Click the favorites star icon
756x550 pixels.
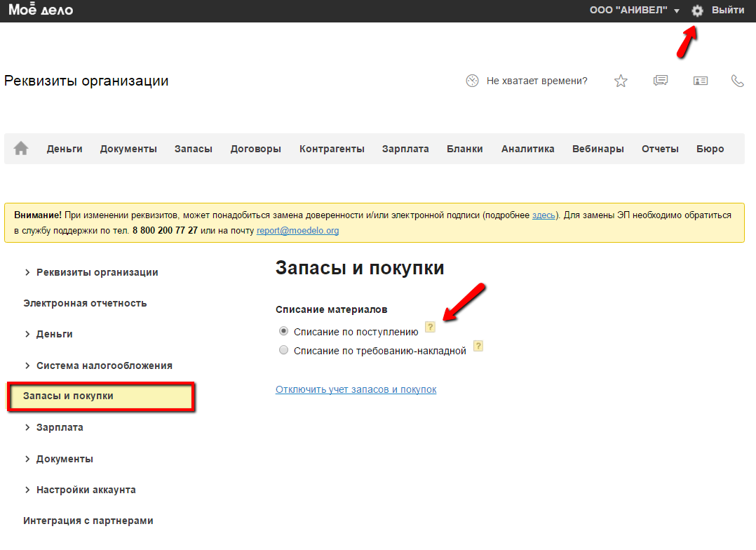(x=621, y=81)
